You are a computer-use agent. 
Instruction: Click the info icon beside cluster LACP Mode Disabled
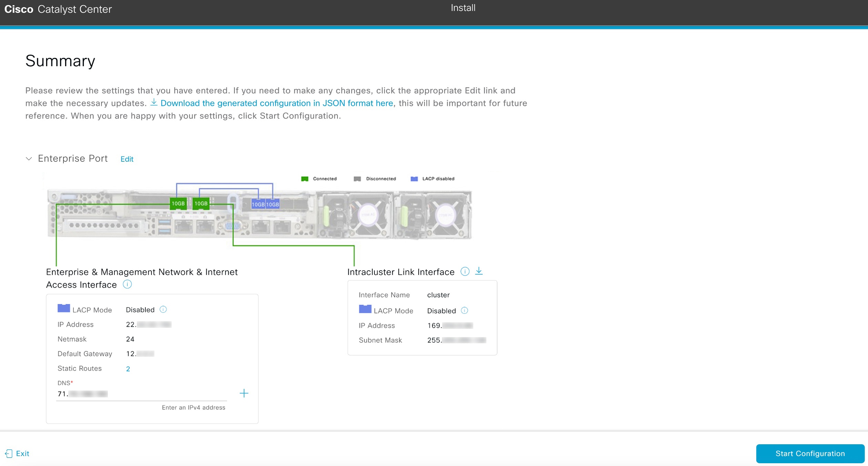tap(465, 311)
